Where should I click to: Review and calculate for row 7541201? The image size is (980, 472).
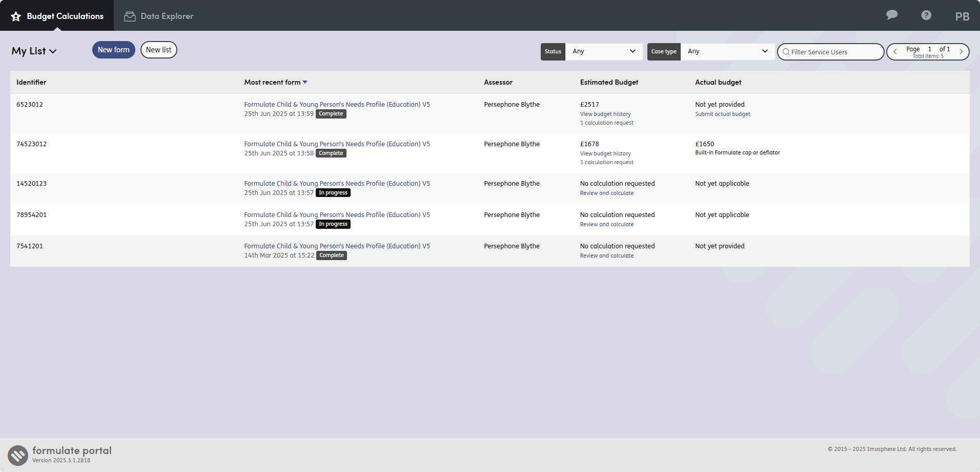pyautogui.click(x=607, y=255)
